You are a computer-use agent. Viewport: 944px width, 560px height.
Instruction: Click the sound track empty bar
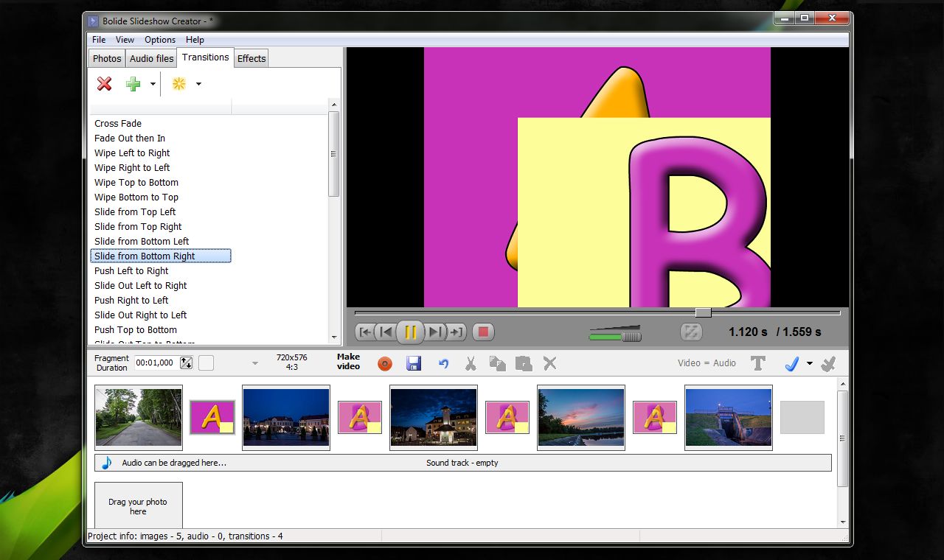coord(463,463)
